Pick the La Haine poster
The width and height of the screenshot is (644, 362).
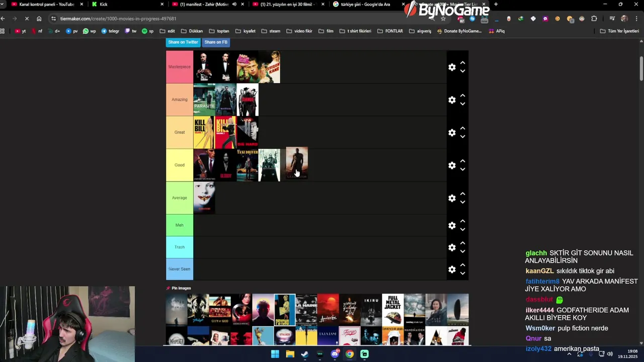pos(306,310)
